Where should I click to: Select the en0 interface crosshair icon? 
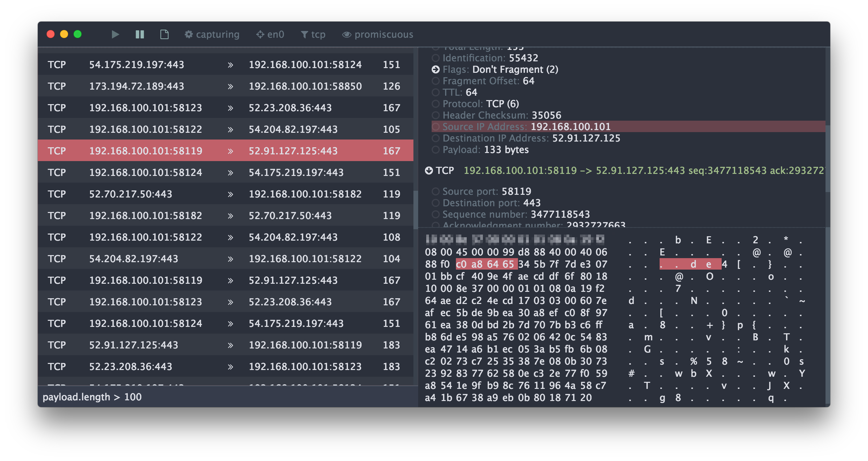tap(260, 34)
